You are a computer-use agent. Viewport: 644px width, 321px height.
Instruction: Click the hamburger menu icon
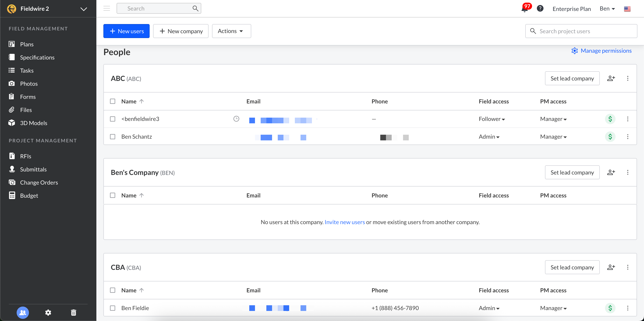click(107, 9)
